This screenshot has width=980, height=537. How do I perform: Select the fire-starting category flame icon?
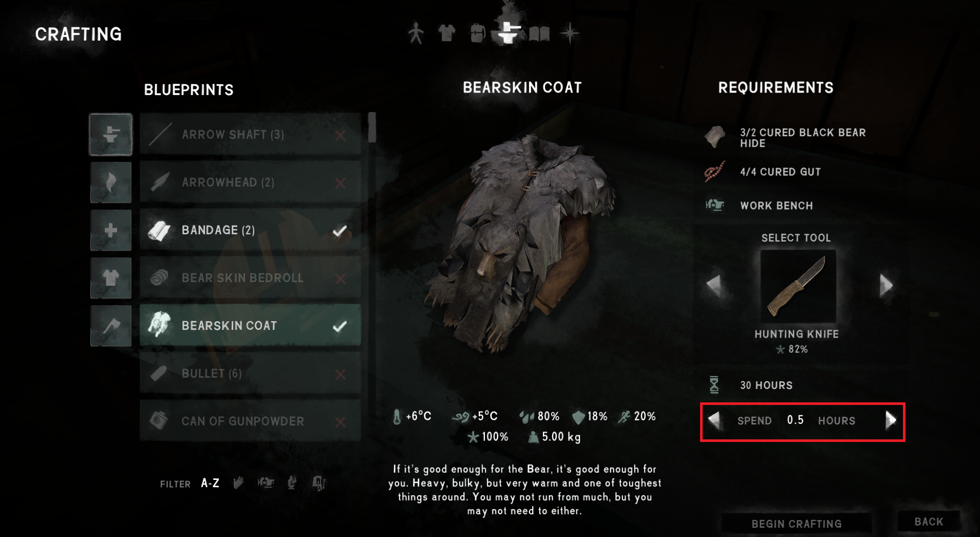(111, 182)
